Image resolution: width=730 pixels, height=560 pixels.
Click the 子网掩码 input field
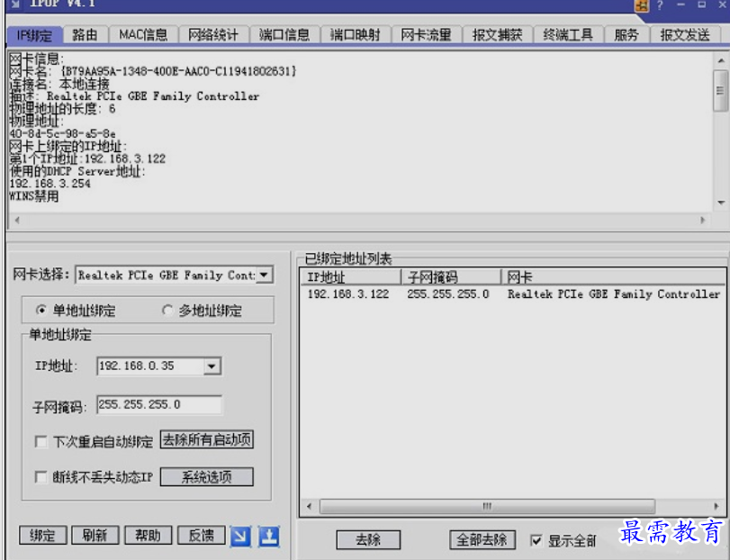pyautogui.click(x=159, y=405)
